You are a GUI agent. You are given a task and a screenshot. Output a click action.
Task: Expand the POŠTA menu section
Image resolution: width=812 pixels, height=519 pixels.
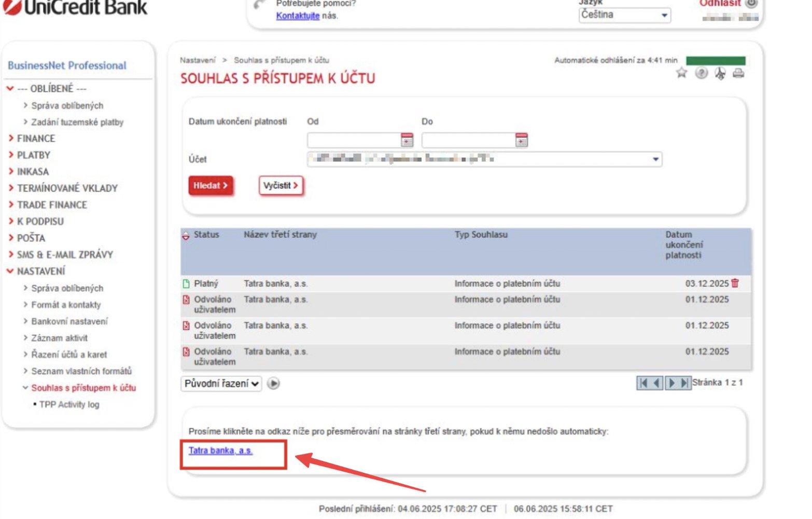[x=26, y=238]
